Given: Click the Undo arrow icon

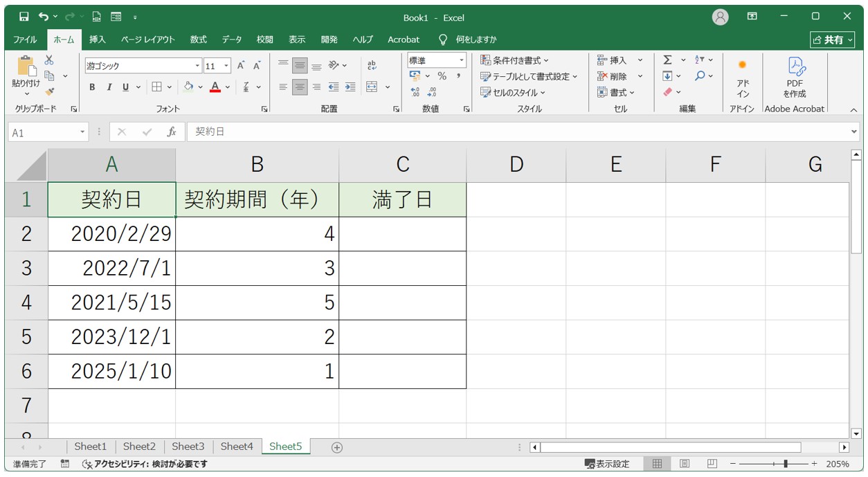Looking at the screenshot, I should [44, 17].
